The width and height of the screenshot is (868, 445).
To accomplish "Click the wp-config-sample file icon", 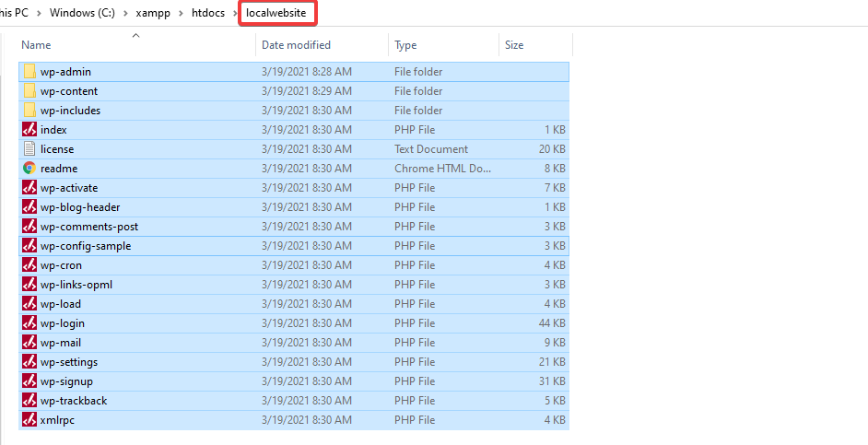I will pos(29,246).
